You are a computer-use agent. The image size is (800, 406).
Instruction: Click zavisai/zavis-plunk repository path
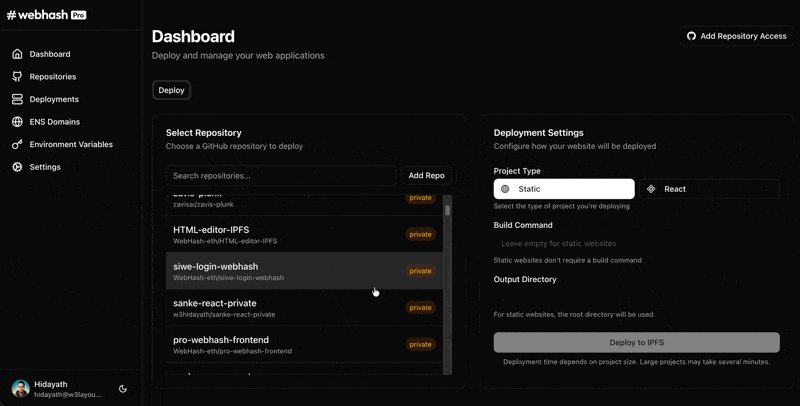click(x=203, y=205)
